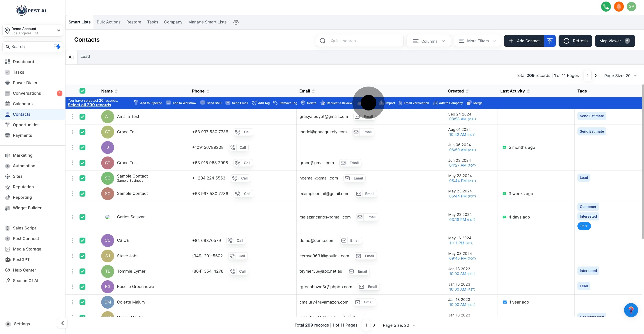Click the Select all 209 records link
Viewport: 644px width, 334px height.
pos(89,105)
